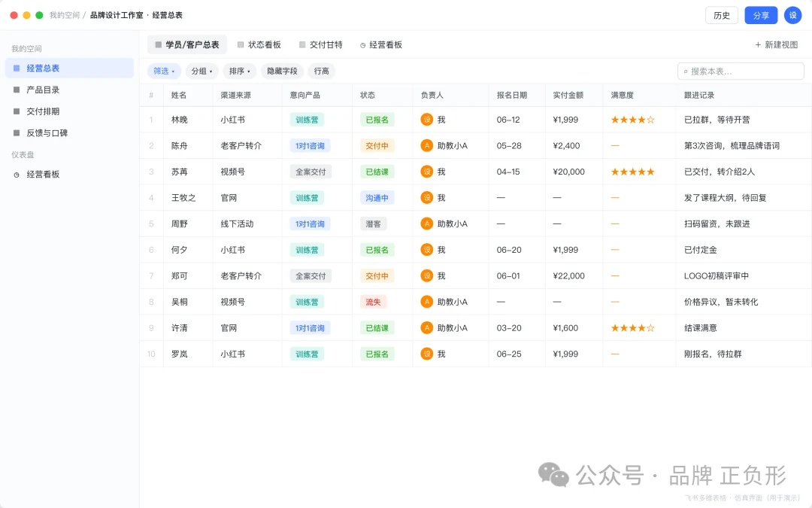Open the 分组 grouping dropdown
Image resolution: width=812 pixels, height=508 pixels.
(201, 71)
